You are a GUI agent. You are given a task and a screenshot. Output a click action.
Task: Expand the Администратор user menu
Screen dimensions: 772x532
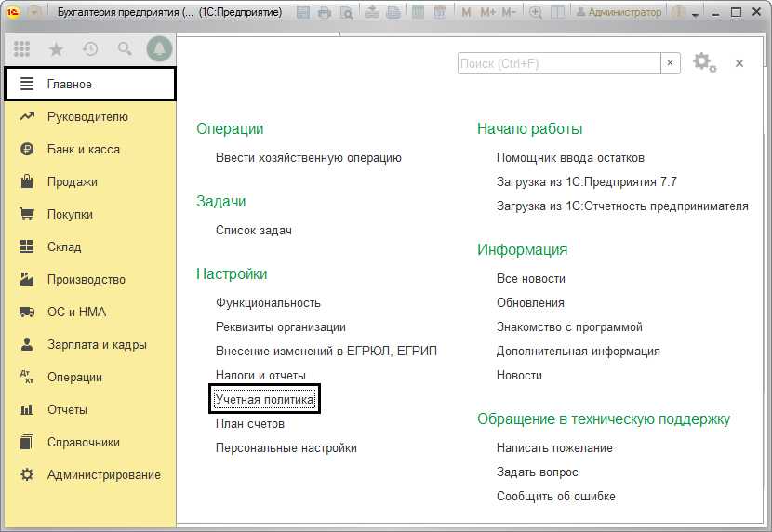click(x=619, y=13)
